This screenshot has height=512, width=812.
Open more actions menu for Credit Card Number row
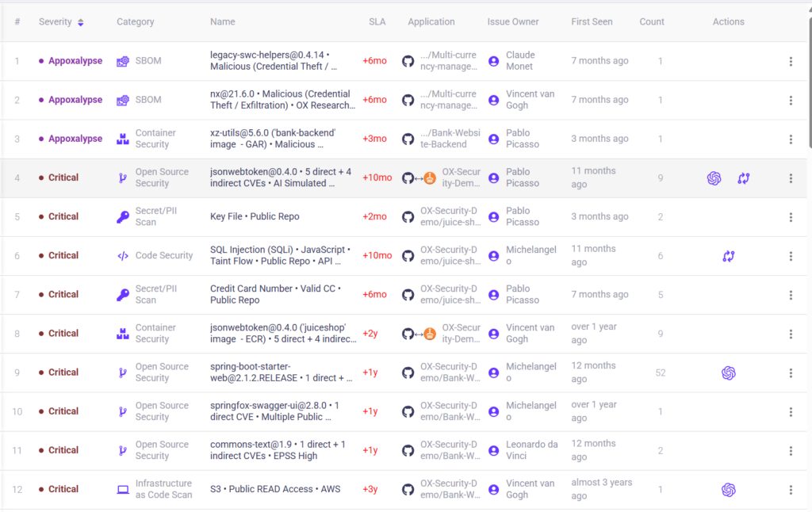[791, 295]
